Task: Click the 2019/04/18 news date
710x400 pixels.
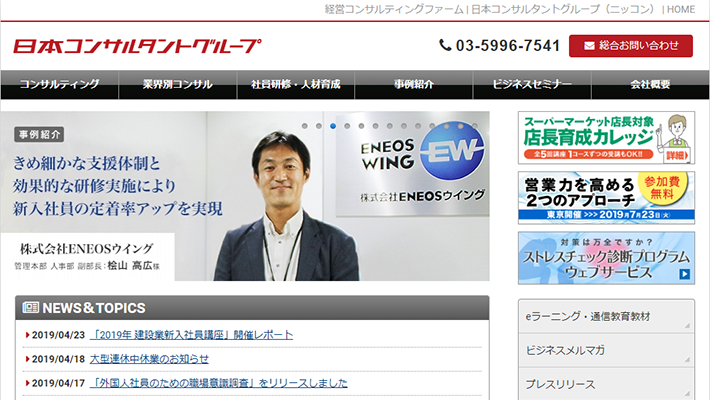Action: tap(58, 359)
